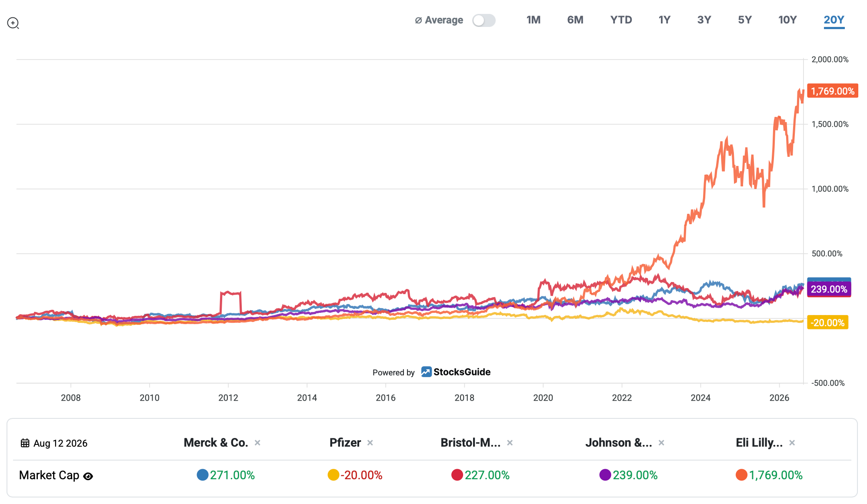
Task: Remove Eli Lilly... from the comparison
Action: (792, 443)
